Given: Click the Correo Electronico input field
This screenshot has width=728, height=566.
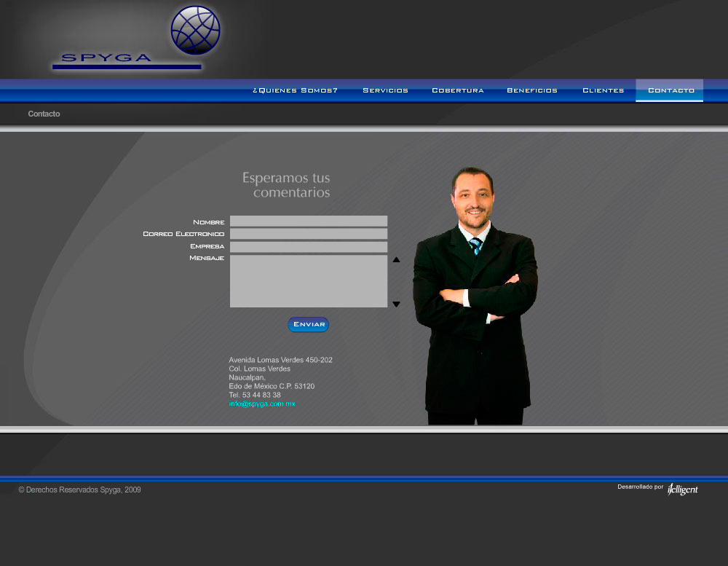Looking at the screenshot, I should tap(308, 233).
